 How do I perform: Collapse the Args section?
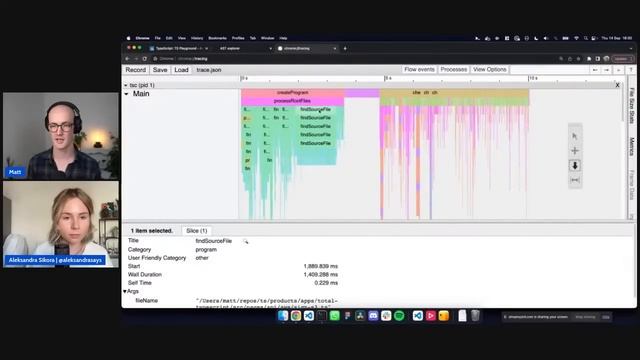click(125, 291)
